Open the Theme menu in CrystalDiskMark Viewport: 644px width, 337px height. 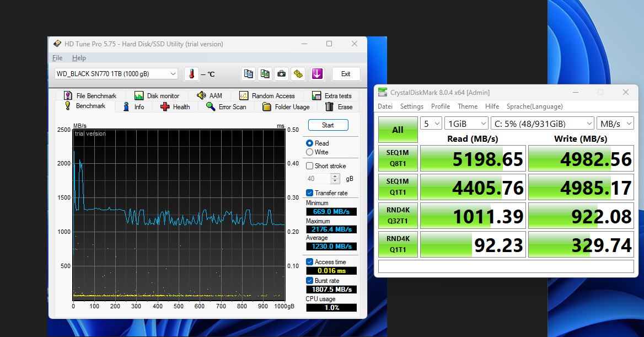(468, 106)
